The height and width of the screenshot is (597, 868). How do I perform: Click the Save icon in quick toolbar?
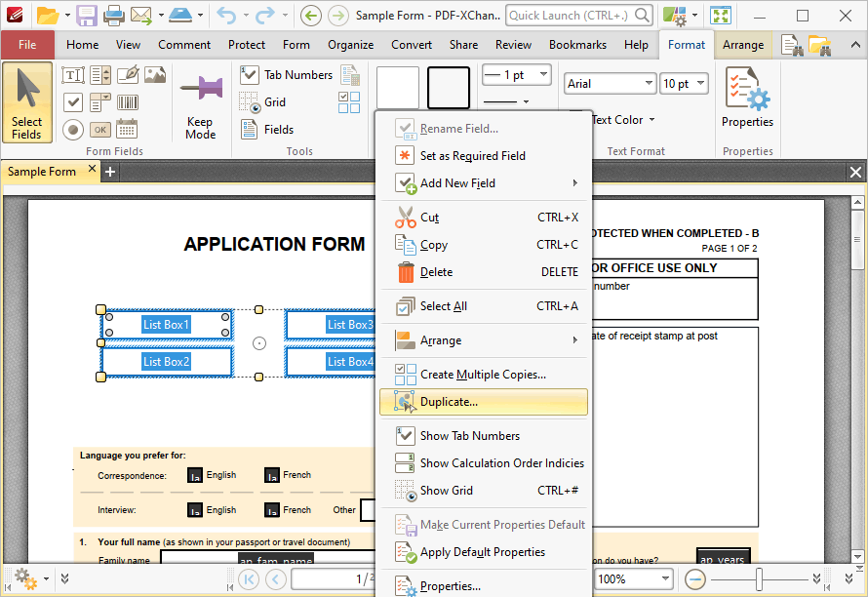(x=87, y=16)
